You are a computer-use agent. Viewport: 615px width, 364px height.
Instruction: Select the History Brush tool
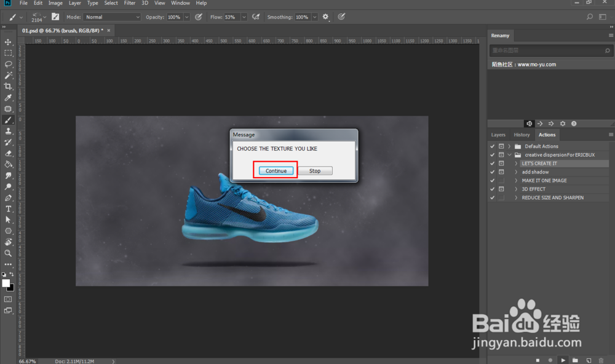click(8, 142)
